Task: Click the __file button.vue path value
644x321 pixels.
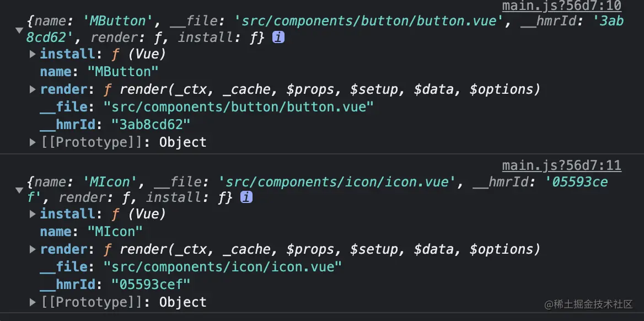Action: click(239, 107)
